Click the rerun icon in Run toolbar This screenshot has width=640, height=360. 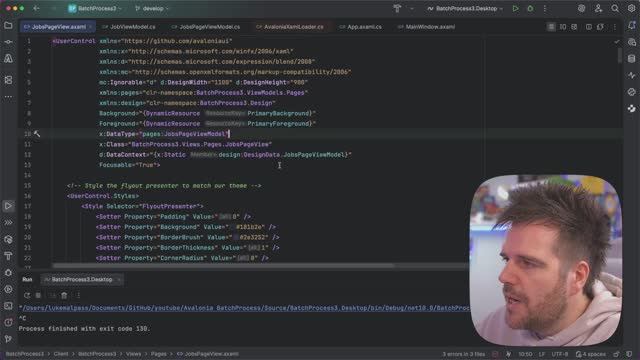point(27,295)
